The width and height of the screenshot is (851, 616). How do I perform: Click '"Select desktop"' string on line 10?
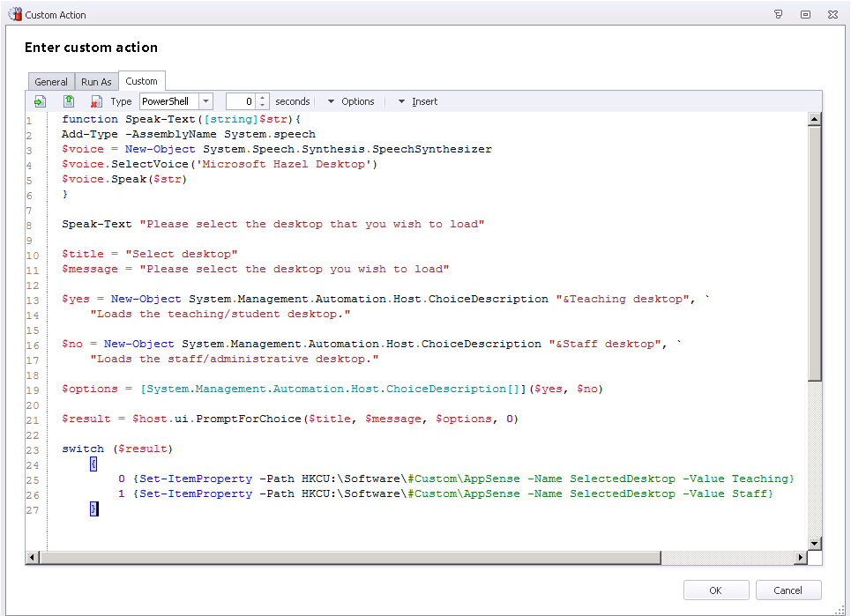click(x=182, y=254)
